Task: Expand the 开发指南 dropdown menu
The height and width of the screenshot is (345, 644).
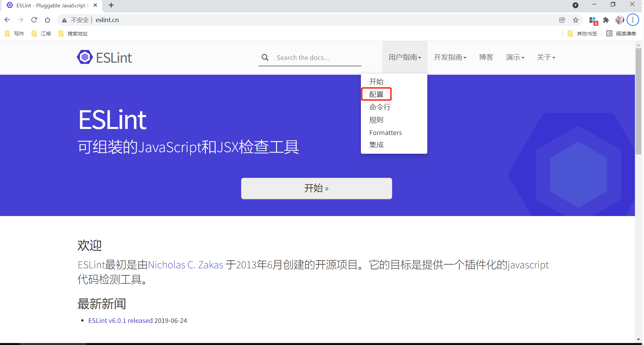Action: [x=450, y=57]
